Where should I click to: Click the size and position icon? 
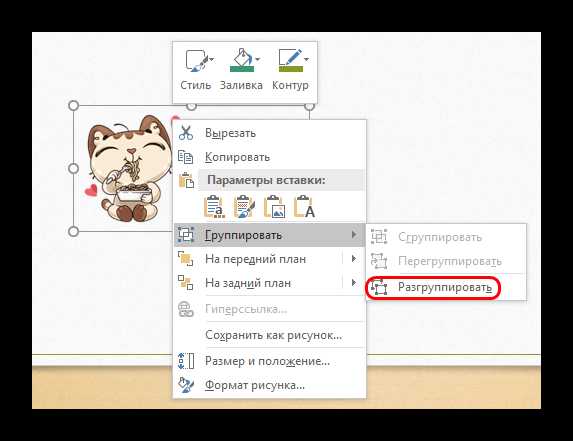(x=186, y=361)
